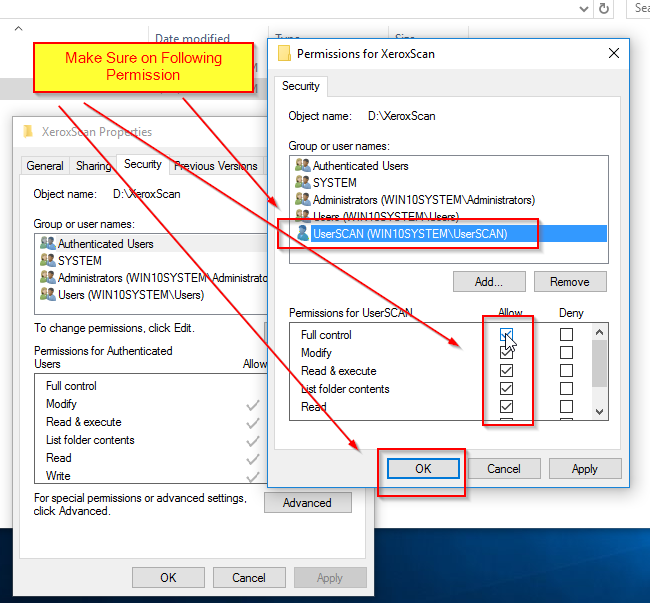This screenshot has height=603, width=650.
Task: Toggle List folder contents Allow checkbox
Action: point(506,389)
